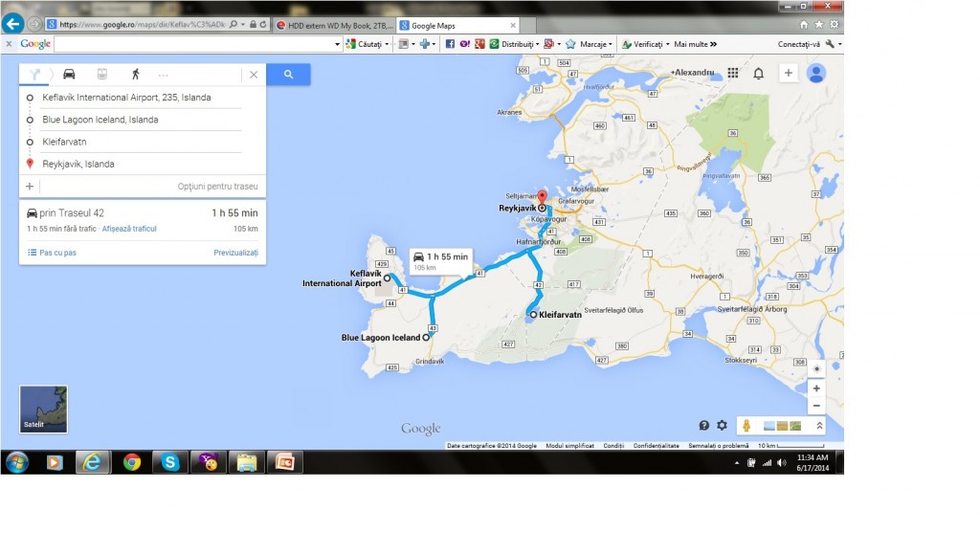Screen dimensions: 980x533
Task: Click the Kleifarvatn waypoint marker on map
Action: pyautogui.click(x=533, y=315)
